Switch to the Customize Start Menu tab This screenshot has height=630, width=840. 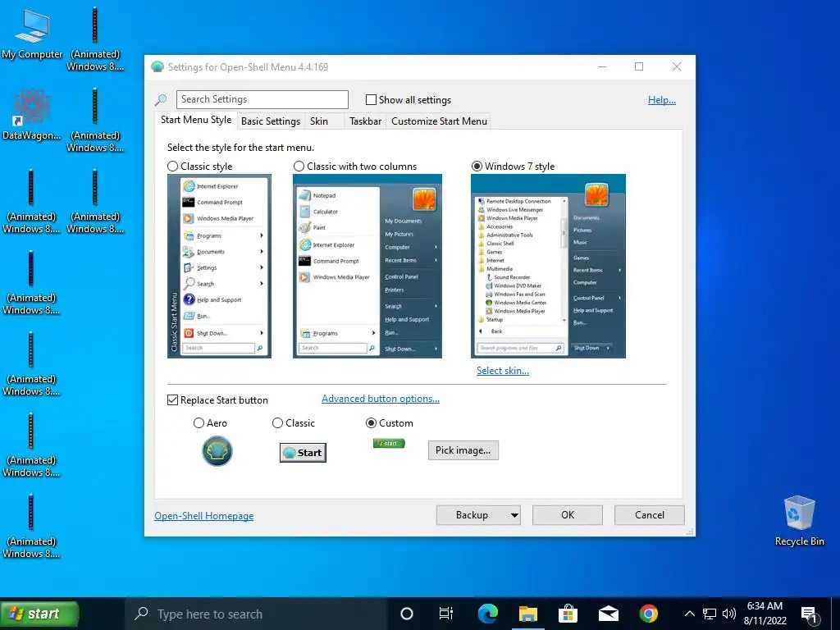point(440,121)
